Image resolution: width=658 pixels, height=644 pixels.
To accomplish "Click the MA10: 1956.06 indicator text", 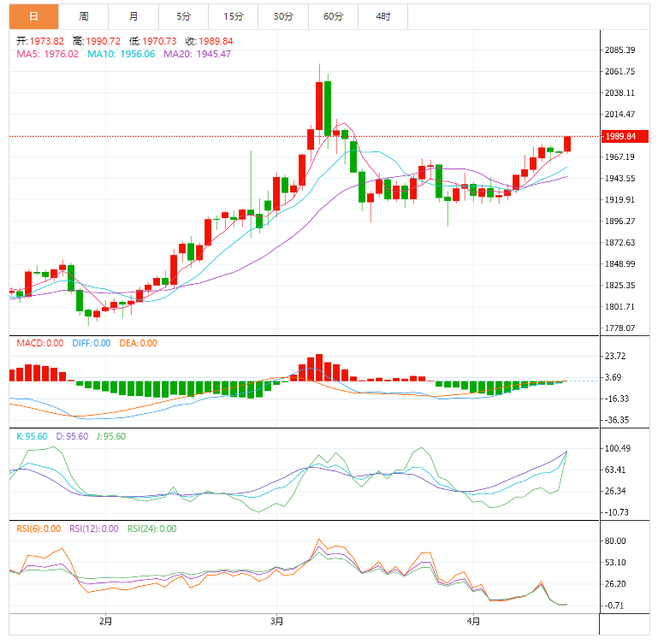I will (x=122, y=54).
